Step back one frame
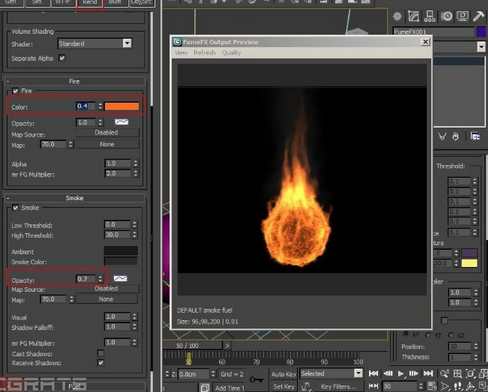This screenshot has width=488, height=392. 387,373
